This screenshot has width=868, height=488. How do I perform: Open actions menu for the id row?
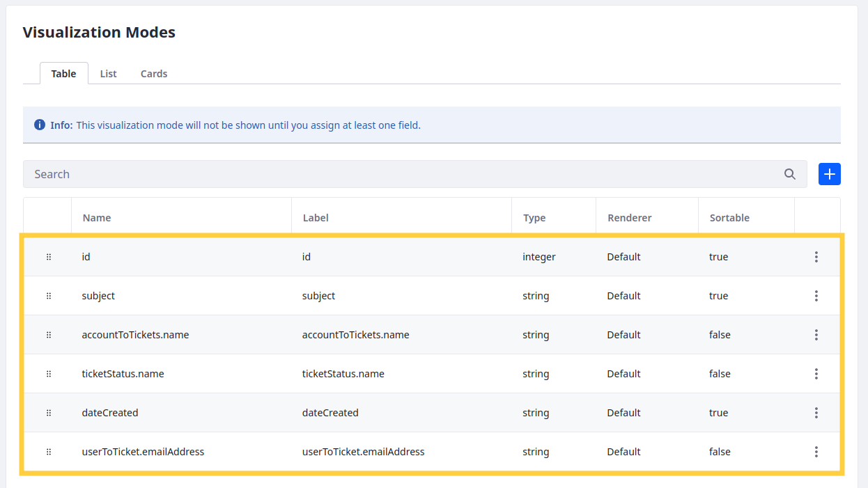tap(816, 257)
